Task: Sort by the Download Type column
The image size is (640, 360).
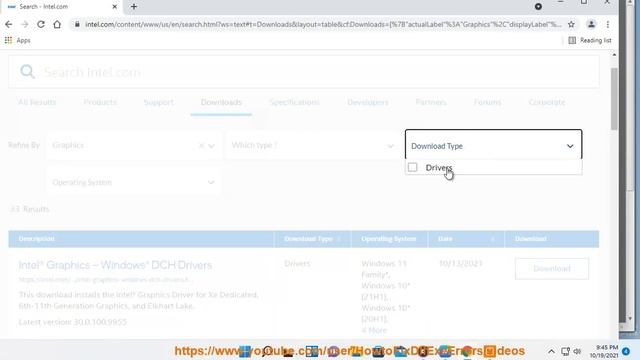Action: (x=312, y=239)
